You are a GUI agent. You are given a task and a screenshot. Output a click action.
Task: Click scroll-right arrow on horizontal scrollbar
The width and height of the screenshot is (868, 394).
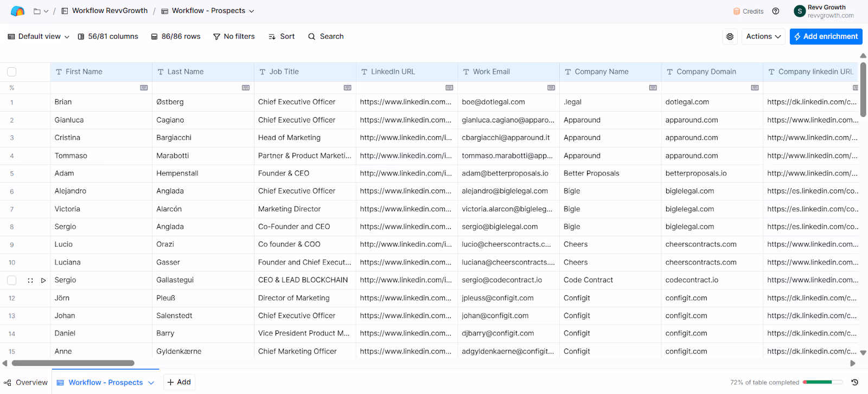853,363
